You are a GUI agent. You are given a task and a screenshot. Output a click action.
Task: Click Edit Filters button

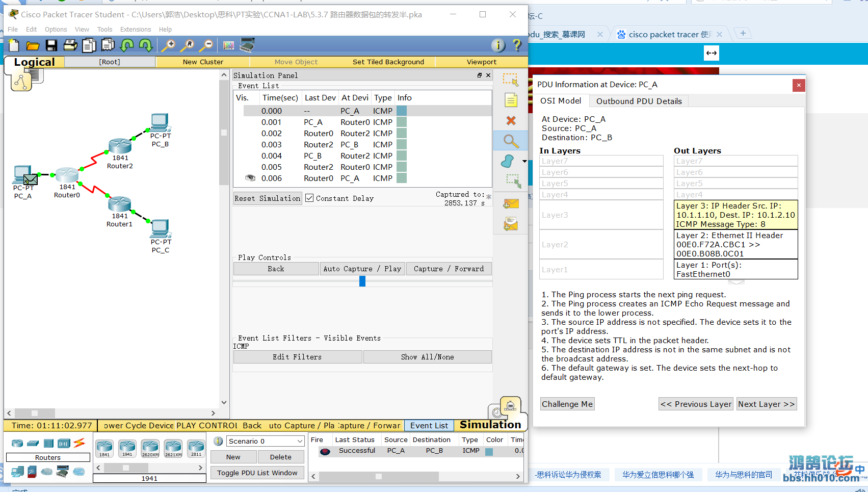[x=298, y=357]
